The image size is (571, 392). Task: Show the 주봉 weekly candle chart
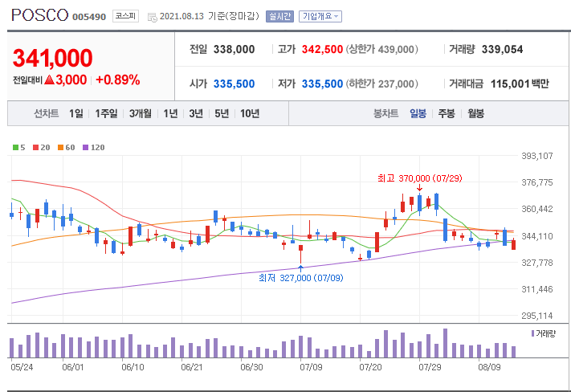[x=447, y=114]
